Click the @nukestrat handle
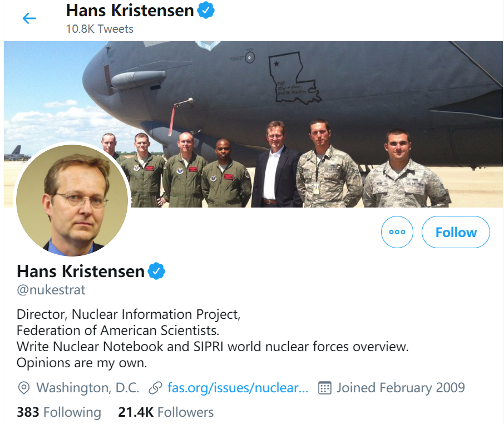 click(x=51, y=290)
